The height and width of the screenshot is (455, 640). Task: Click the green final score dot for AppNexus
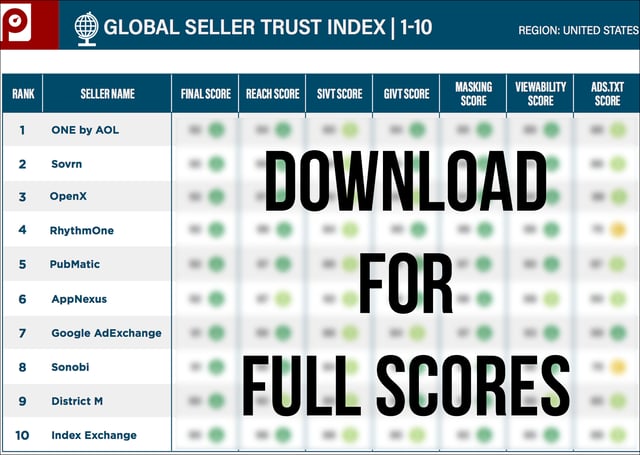click(x=216, y=299)
